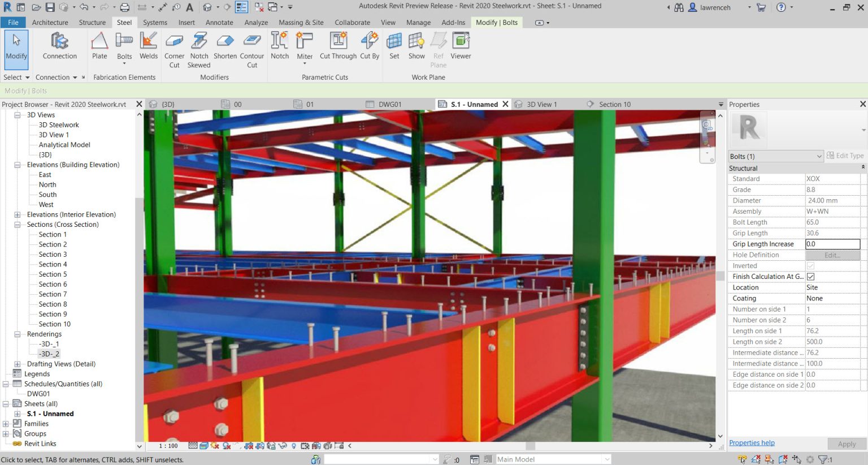Screen dimensions: 868x465
Task: Select the Cut Through tool
Action: (338, 46)
